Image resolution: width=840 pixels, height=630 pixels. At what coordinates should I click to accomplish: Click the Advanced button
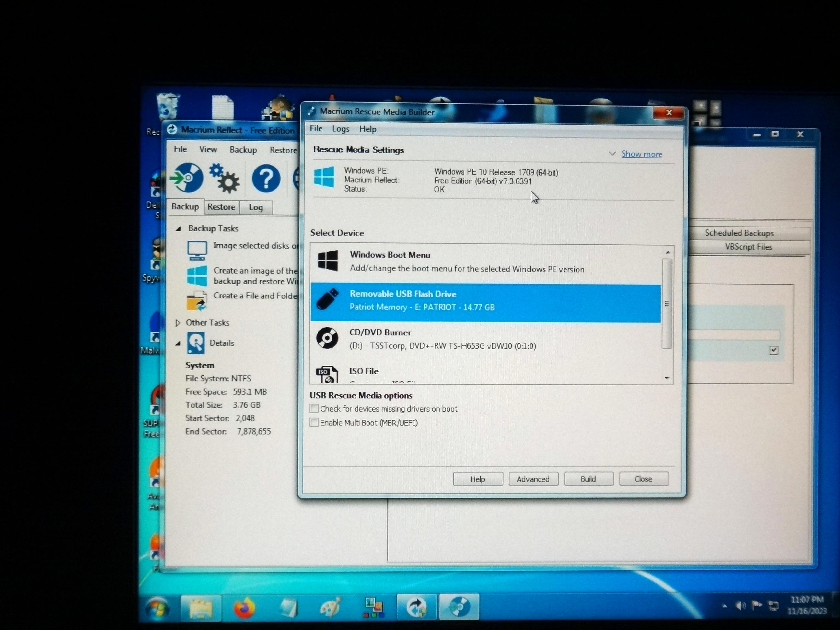tap(533, 479)
